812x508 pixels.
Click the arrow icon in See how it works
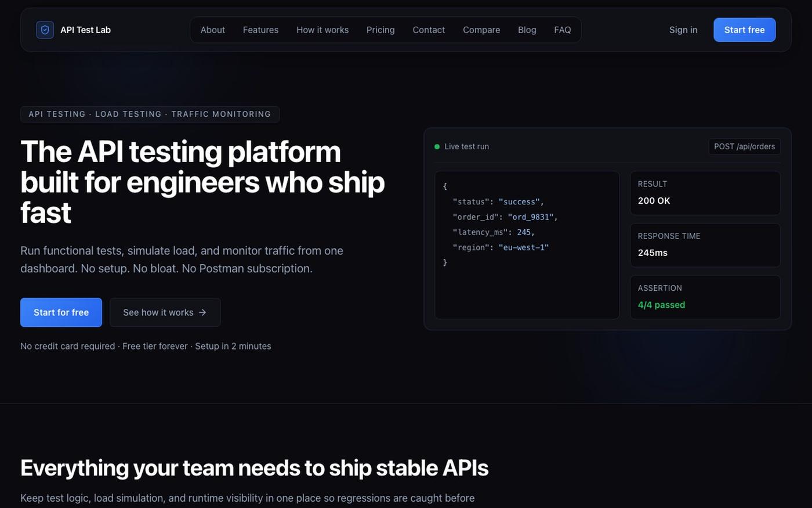pos(202,312)
